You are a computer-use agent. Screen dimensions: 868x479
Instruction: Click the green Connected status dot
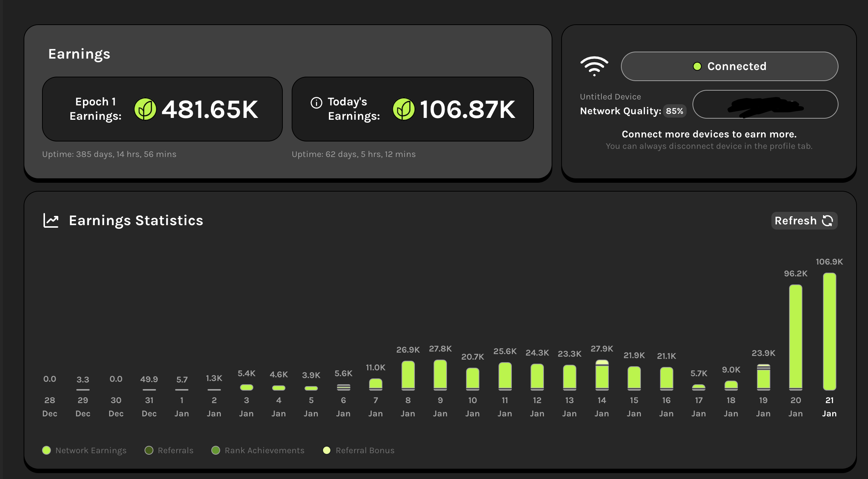(x=697, y=66)
